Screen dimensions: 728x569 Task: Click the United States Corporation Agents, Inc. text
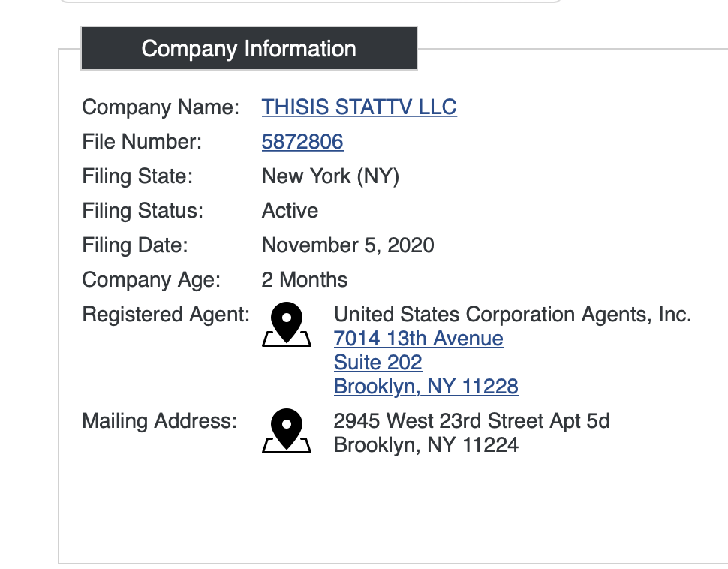click(x=512, y=314)
